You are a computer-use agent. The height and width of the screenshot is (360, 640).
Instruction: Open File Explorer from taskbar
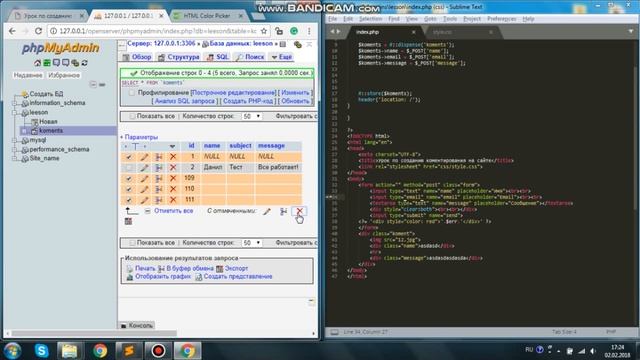pyautogui.click(x=70, y=351)
